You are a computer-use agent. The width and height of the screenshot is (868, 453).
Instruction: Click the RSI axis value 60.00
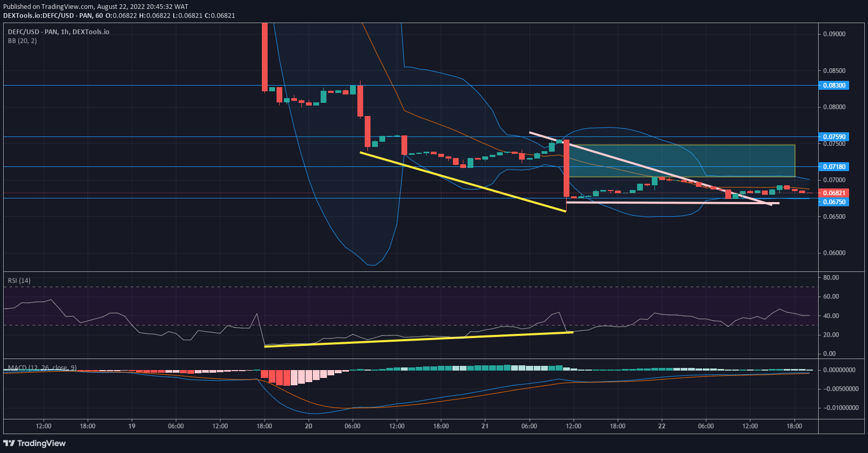click(831, 296)
